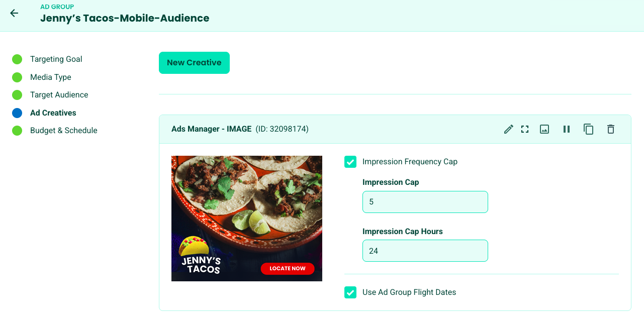The image size is (644, 319).
Task: Click the blue Ad Creatives step indicator
Action: click(x=17, y=113)
